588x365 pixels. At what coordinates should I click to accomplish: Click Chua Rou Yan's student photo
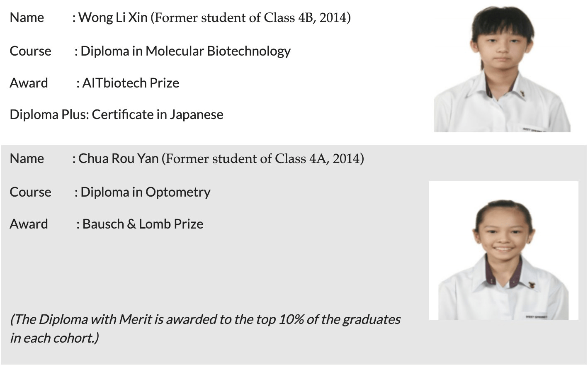(x=503, y=251)
